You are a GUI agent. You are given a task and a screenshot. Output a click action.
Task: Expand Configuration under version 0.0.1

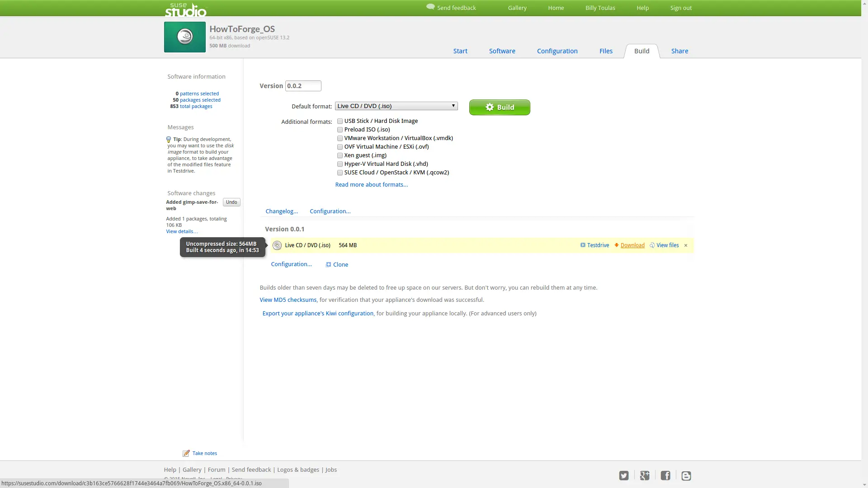(x=291, y=264)
